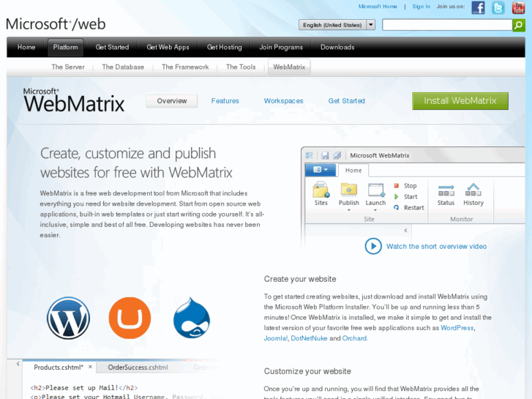Click the green search magnifier button
This screenshot has width=532, height=399.
point(519,25)
